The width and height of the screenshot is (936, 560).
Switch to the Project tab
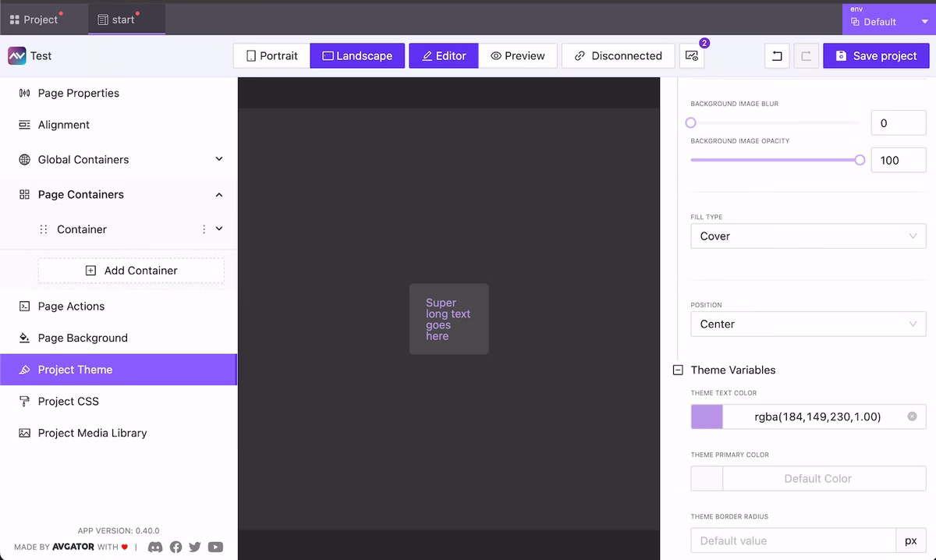coord(39,18)
